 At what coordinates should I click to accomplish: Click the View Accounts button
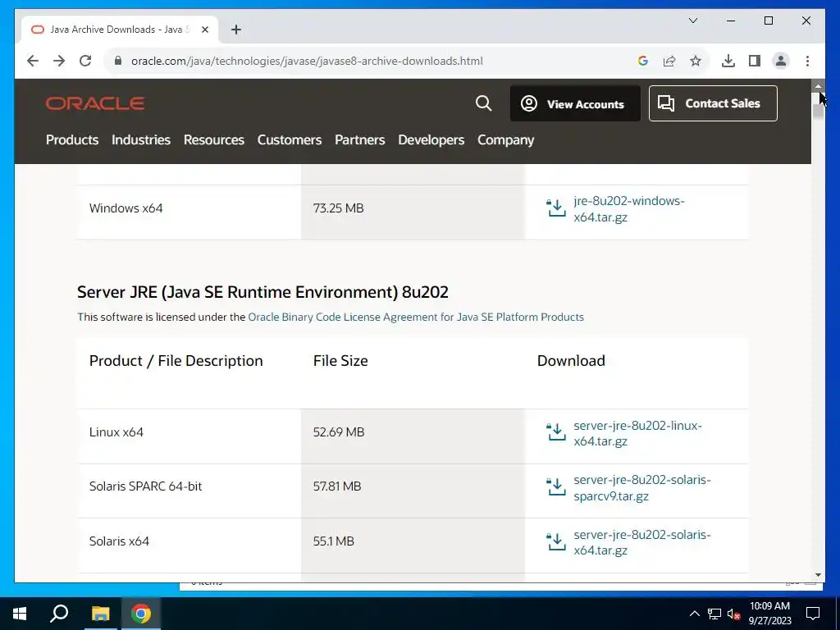click(575, 103)
